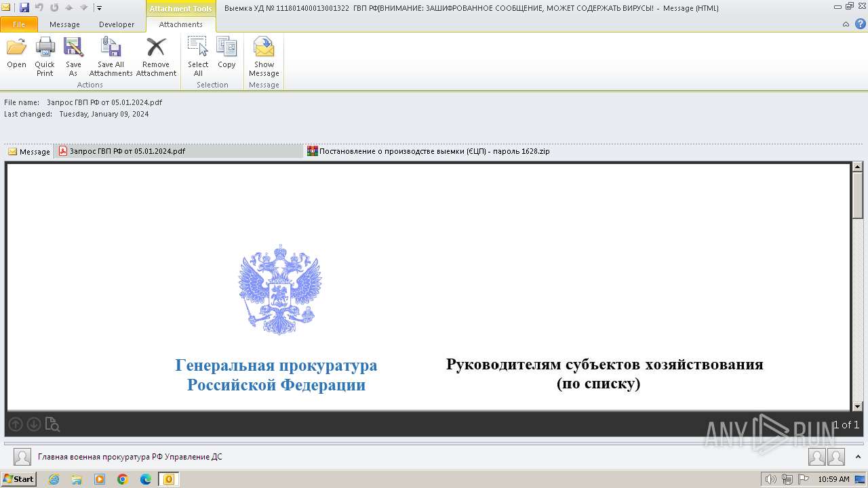
Task: Click the 1 of 1 page indicator
Action: (846, 425)
